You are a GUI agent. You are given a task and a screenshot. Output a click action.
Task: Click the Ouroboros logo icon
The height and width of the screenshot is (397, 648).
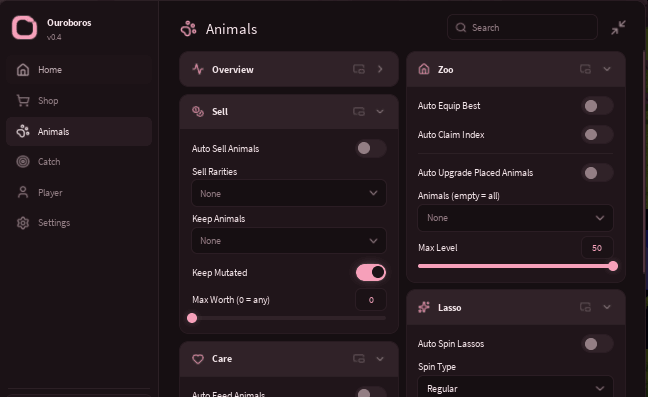(x=24, y=28)
